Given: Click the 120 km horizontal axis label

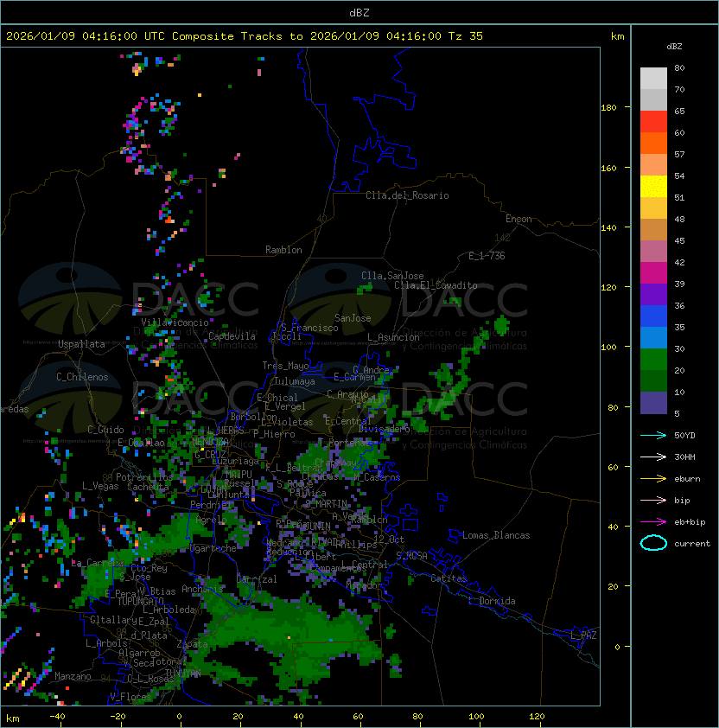Looking at the screenshot, I should click(x=537, y=717).
